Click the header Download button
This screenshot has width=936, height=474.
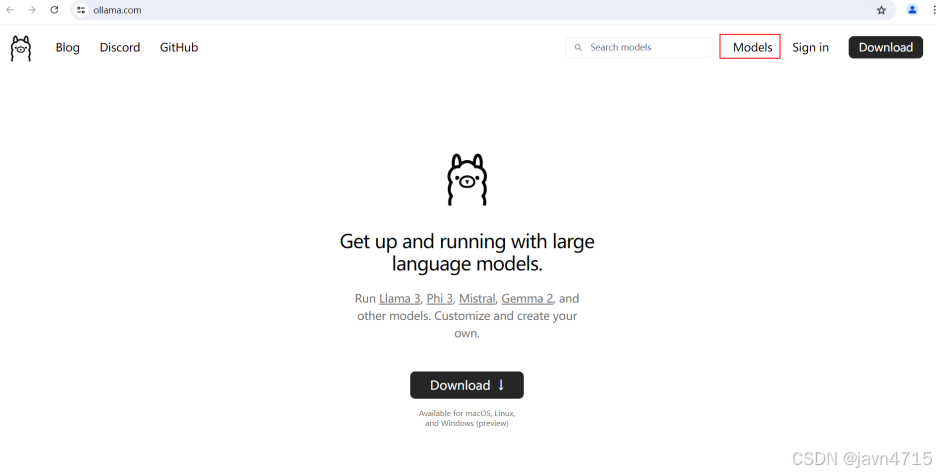(x=885, y=47)
